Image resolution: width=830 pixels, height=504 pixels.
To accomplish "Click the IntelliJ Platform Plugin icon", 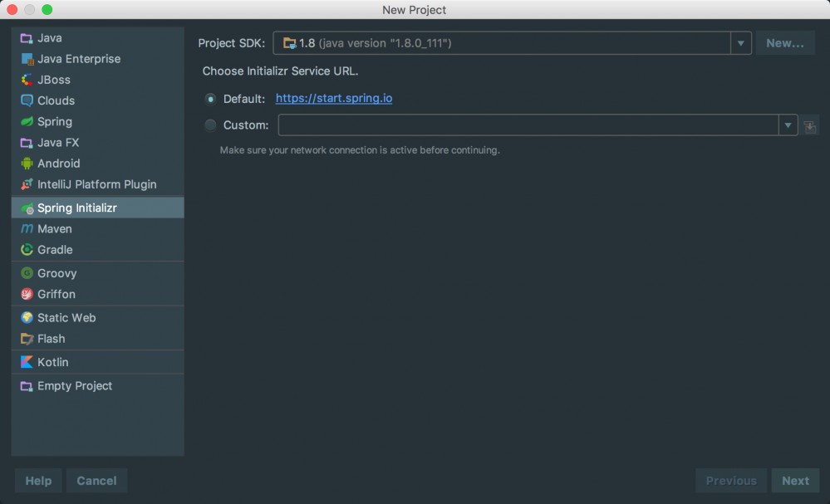I will coord(27,184).
